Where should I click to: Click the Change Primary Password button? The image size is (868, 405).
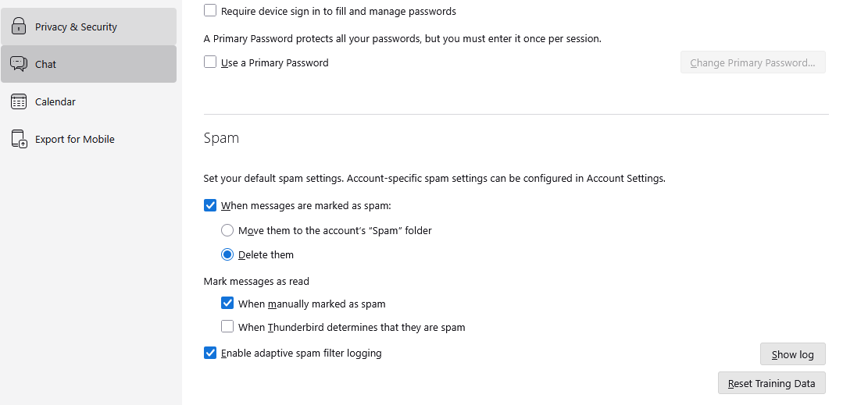coord(752,62)
